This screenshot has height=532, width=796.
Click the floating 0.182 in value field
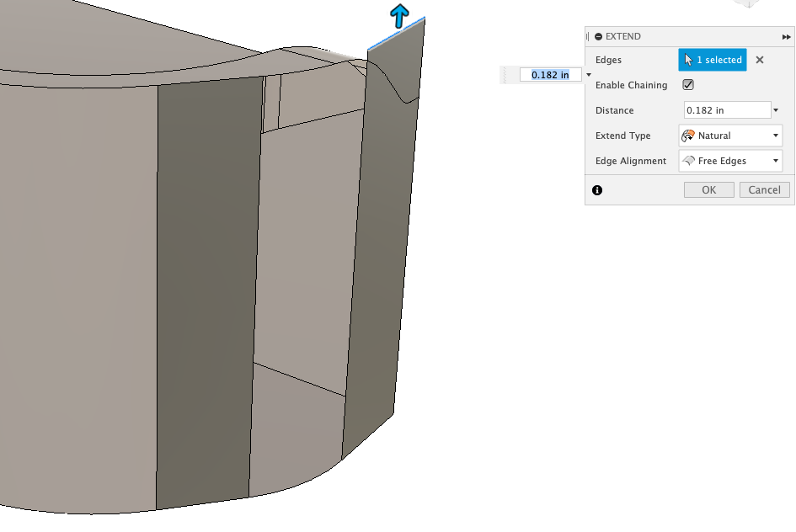550,75
